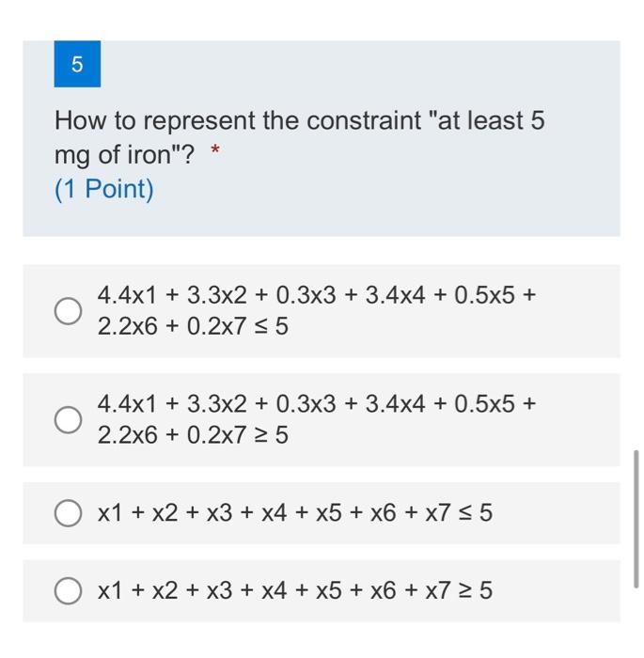The width and height of the screenshot is (644, 658).
Task: Click the words "mg of iron" in the question
Action: click(112, 155)
